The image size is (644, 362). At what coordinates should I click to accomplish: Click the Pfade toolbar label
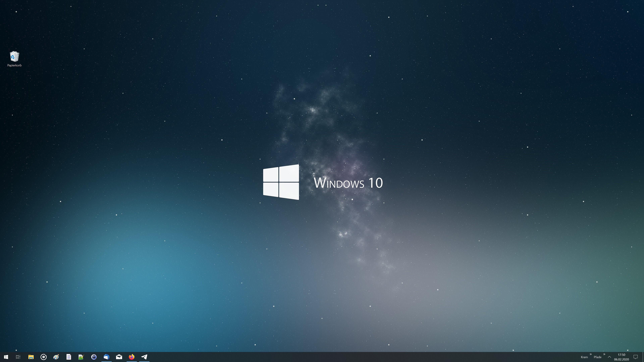tap(598, 357)
